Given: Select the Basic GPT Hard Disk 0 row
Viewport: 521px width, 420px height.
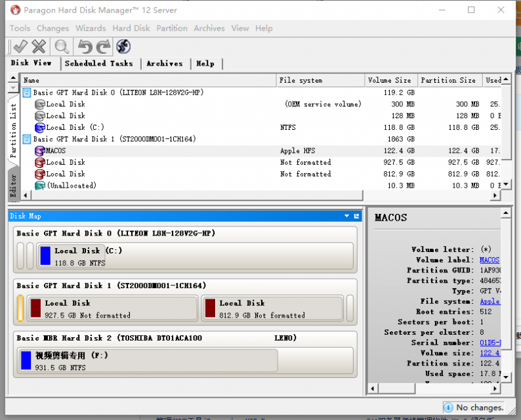Looking at the screenshot, I should 261,93.
